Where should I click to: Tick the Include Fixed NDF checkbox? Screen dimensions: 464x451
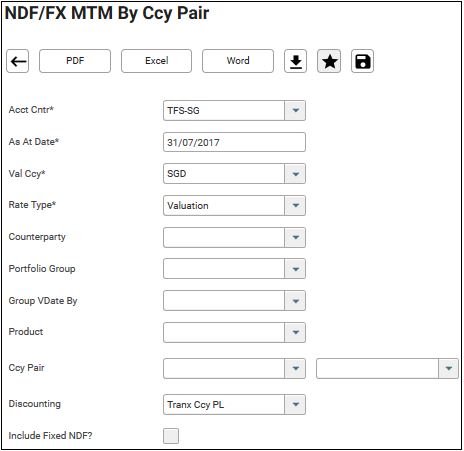(171, 436)
